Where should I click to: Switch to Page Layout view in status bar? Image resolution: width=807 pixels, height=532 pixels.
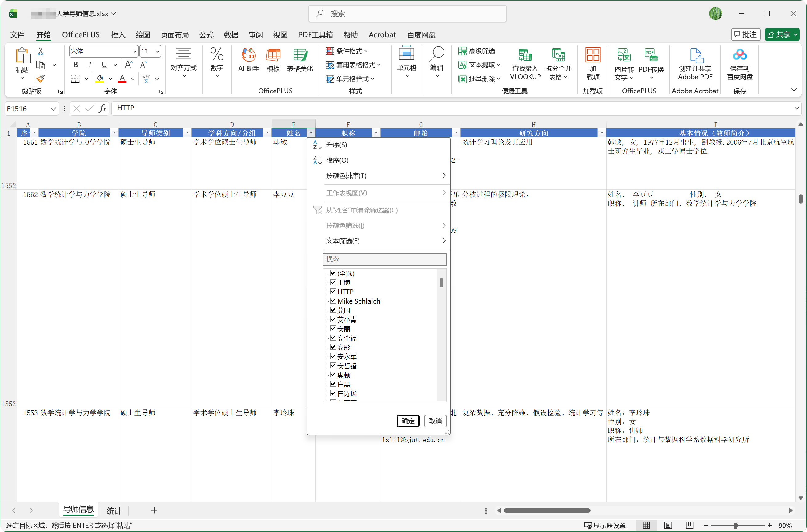point(668,525)
